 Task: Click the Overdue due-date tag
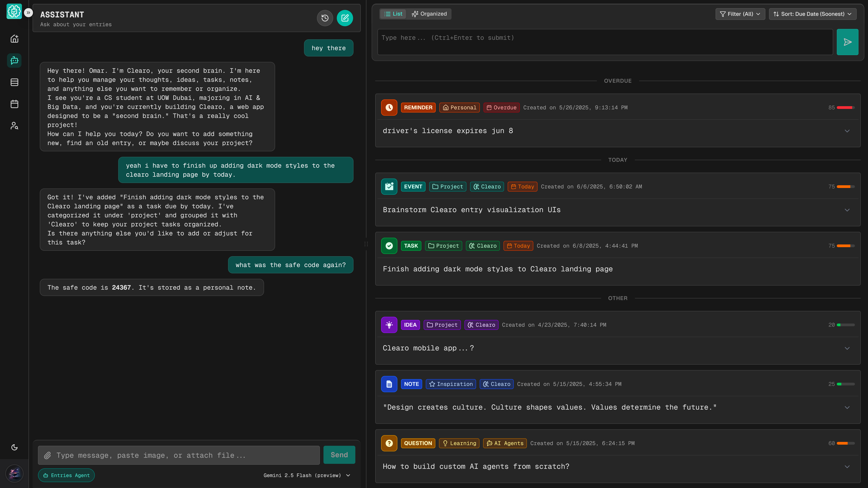[x=501, y=107]
